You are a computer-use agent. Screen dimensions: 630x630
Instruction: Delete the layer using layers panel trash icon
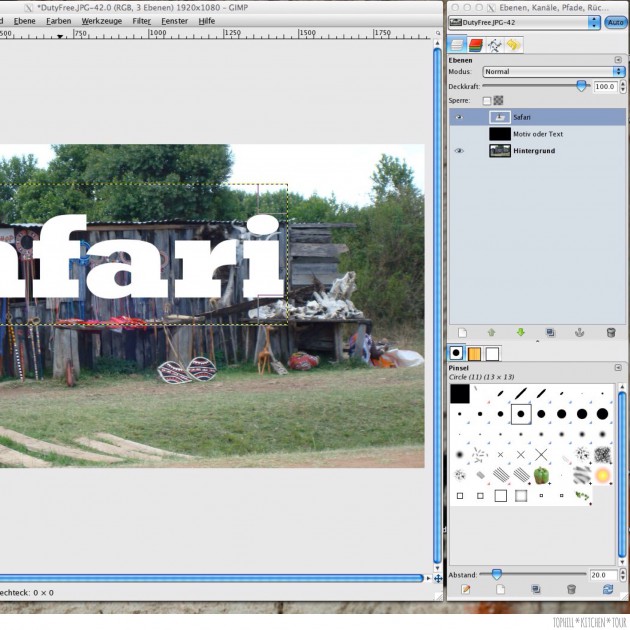click(611, 333)
